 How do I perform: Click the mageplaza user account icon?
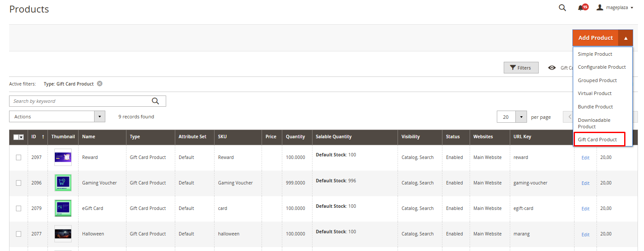(600, 8)
